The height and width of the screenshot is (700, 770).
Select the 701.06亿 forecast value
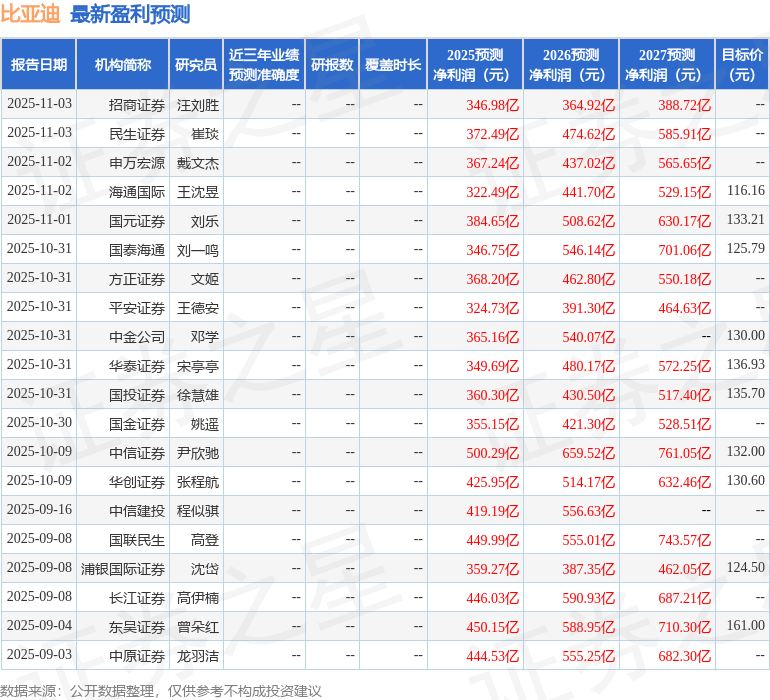[685, 250]
